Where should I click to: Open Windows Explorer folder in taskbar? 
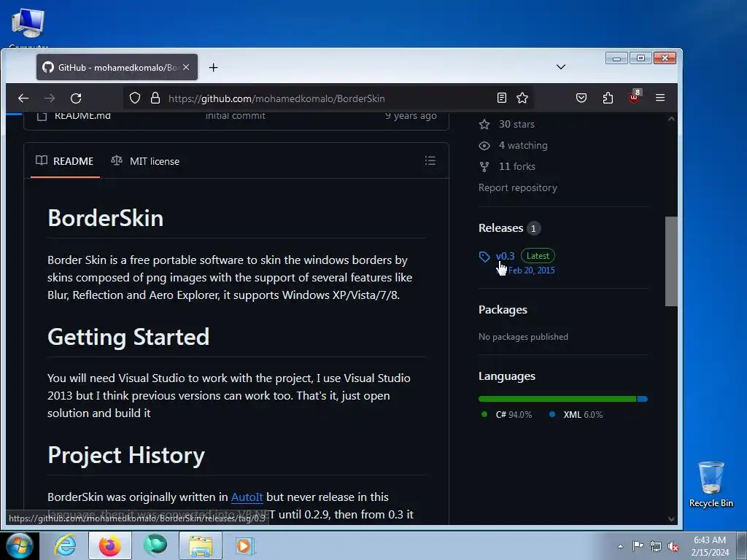coord(201,545)
